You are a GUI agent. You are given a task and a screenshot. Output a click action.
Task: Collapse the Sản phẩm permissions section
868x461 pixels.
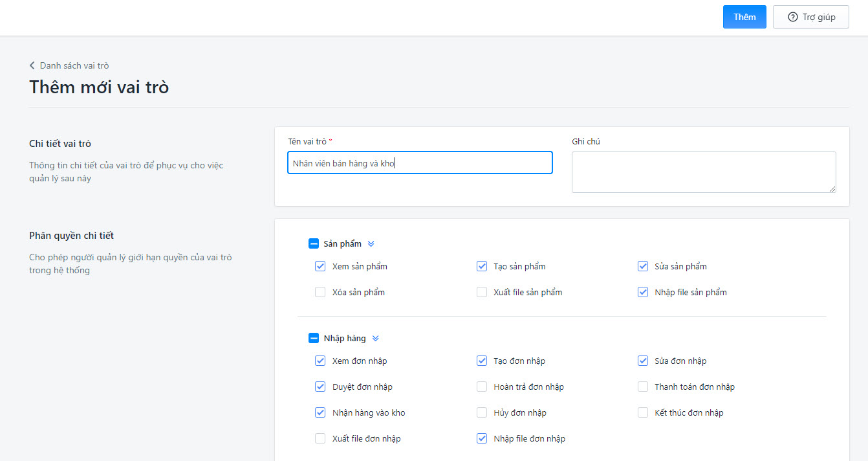coord(371,244)
